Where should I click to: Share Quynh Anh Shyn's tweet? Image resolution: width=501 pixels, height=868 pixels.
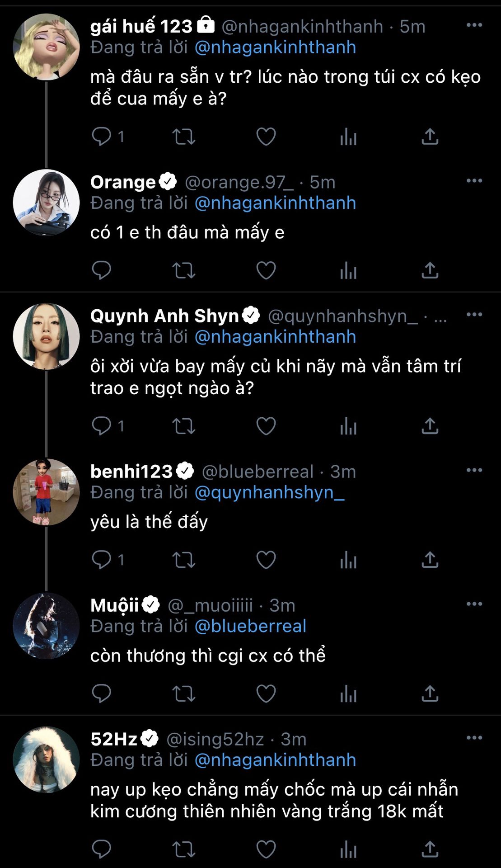tap(430, 426)
